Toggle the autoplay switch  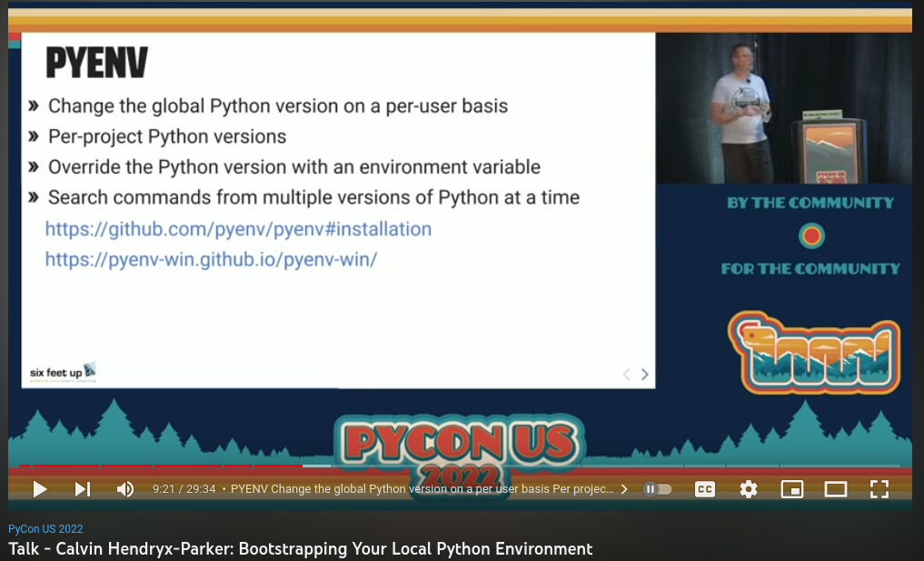pyautogui.click(x=657, y=489)
